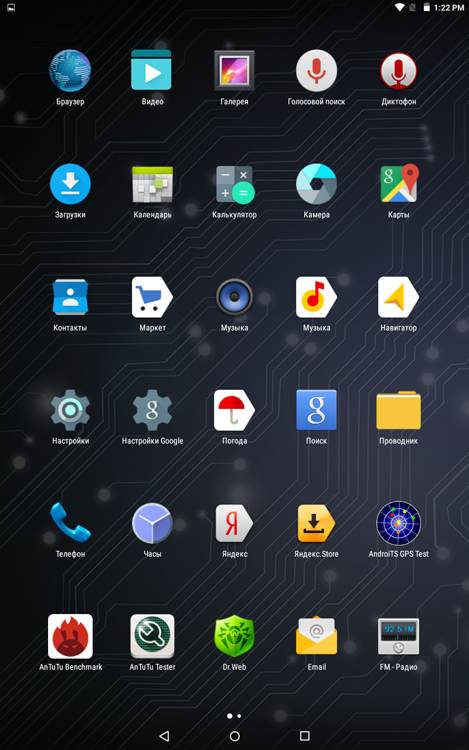469x750 pixels.
Task: Open the Диктофон recorder app
Action: [x=398, y=71]
